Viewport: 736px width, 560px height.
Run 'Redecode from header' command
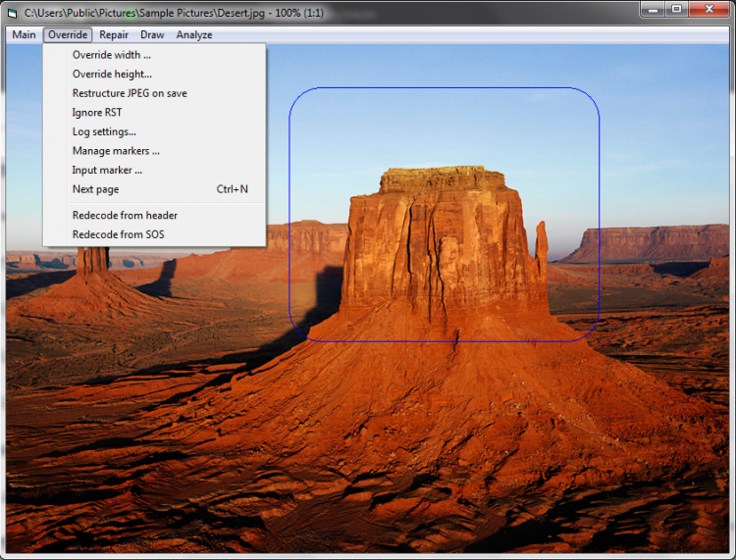coord(125,215)
